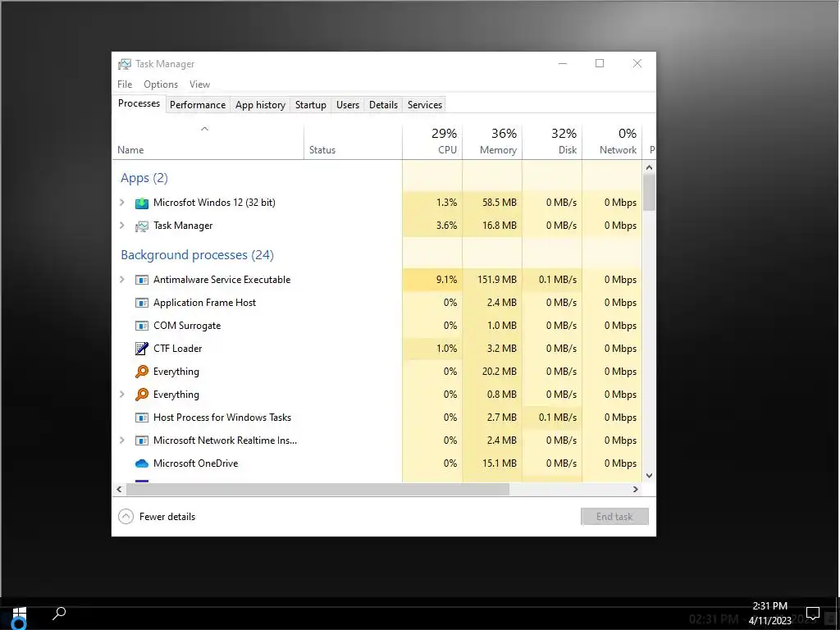840x630 pixels.
Task: Click the Antimalware Service Executable icon
Action: [x=141, y=280]
